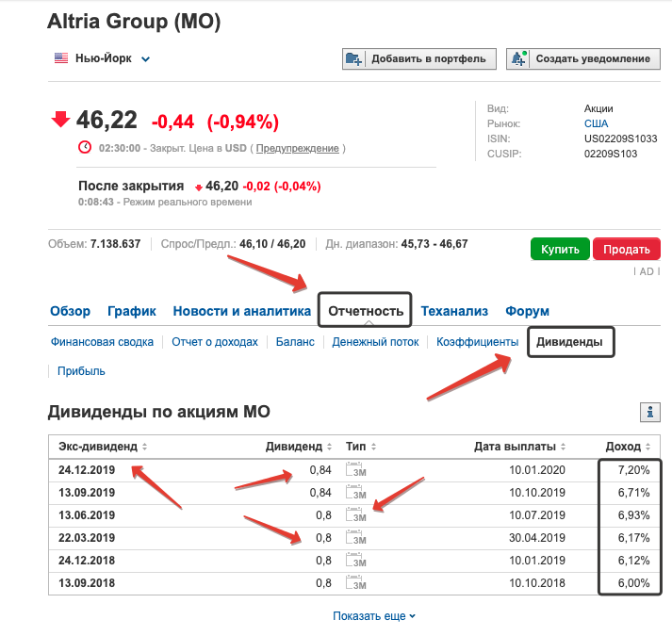Image resolution: width=672 pixels, height=636 pixels.
Task: Click the ex-dividend date 24.12.2019
Action: [x=87, y=470]
